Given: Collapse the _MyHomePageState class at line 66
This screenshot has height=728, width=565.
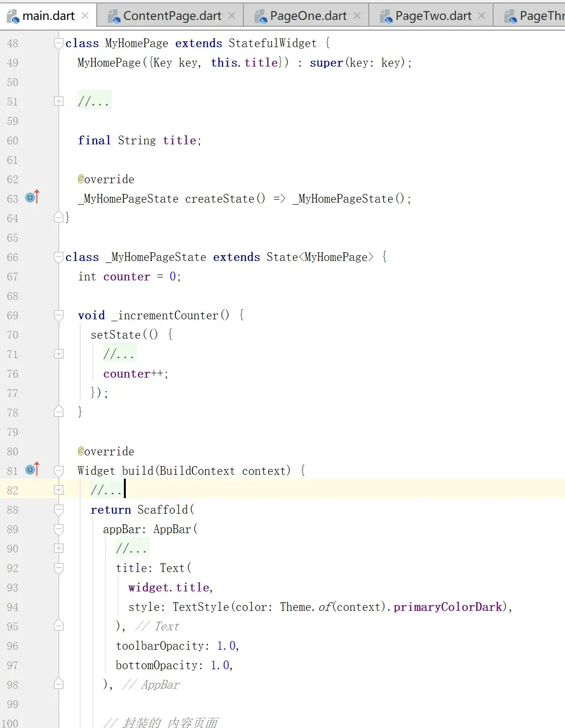Looking at the screenshot, I should click(x=59, y=257).
